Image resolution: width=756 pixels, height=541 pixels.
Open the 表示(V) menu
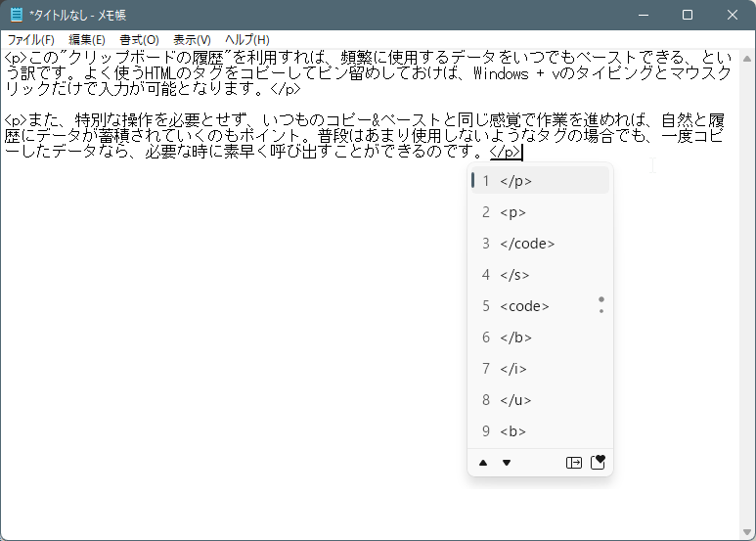(x=192, y=40)
